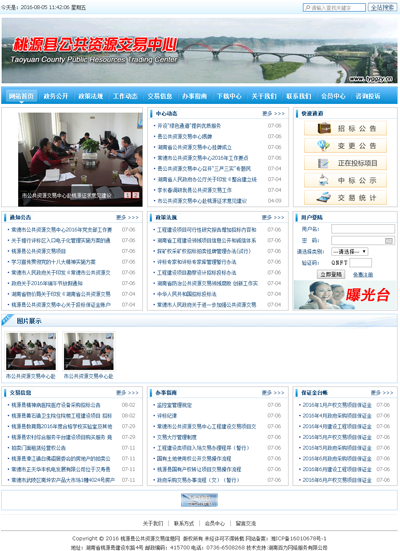Go to 政务公开 in navigation bar
The height and width of the screenshot is (551, 400).
pos(56,96)
